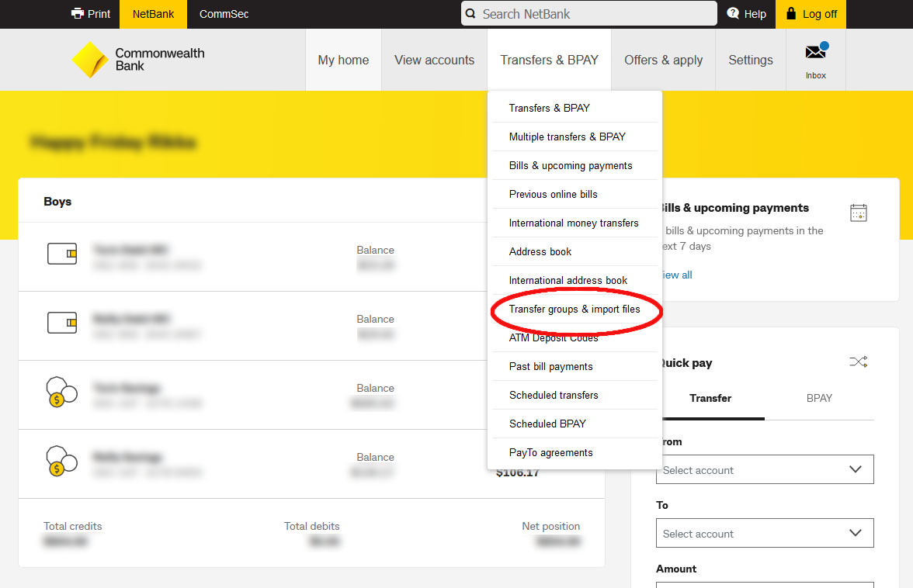Click the View all bills link
This screenshot has width=913, height=588.
(675, 275)
